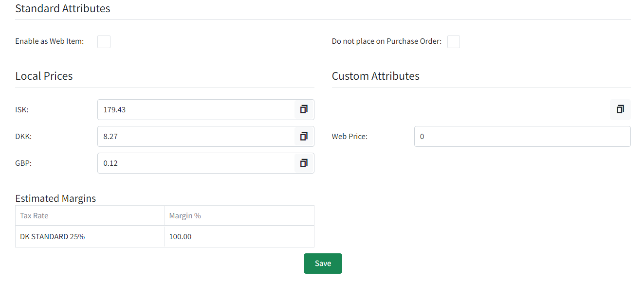Click the 100.00 margin value cell

[239, 237]
